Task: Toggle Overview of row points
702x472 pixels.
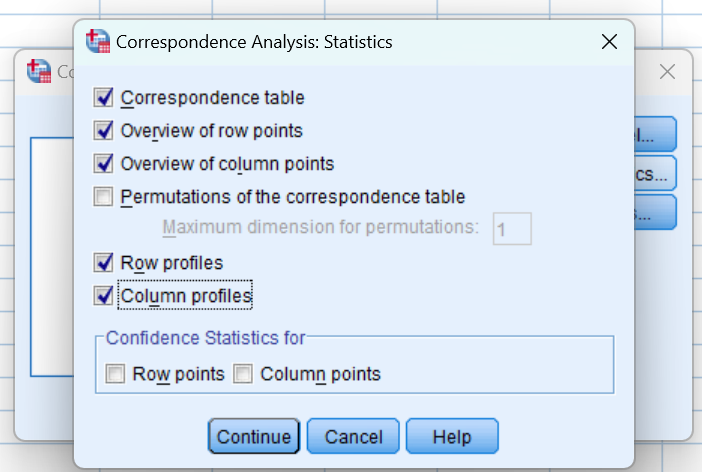Action: (x=103, y=130)
